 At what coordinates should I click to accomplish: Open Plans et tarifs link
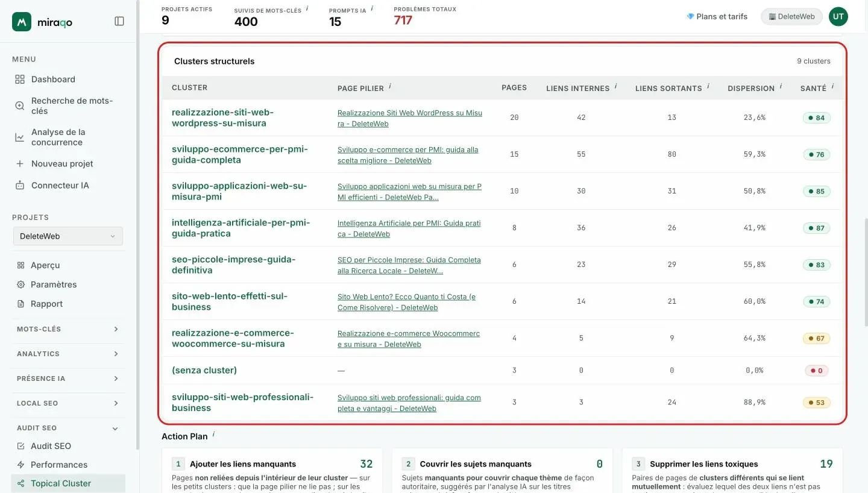(717, 16)
